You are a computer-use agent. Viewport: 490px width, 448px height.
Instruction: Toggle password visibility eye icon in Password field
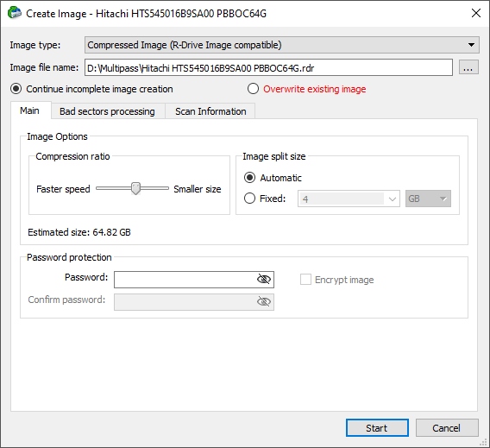(263, 279)
